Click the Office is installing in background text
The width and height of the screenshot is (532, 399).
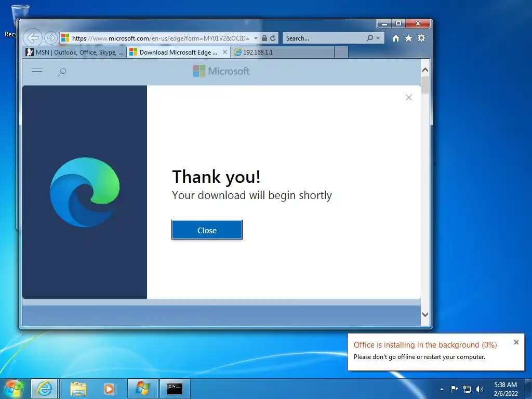[425, 345]
